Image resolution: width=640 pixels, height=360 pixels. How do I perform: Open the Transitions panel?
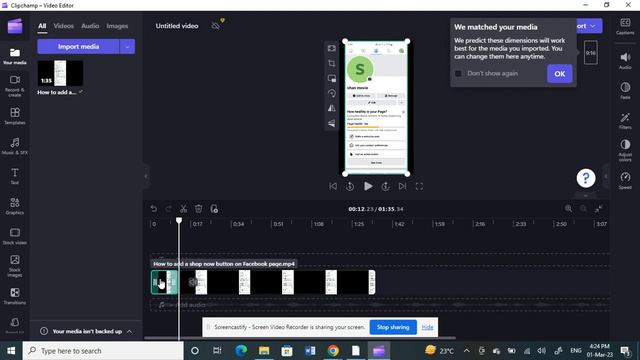pyautogui.click(x=15, y=296)
